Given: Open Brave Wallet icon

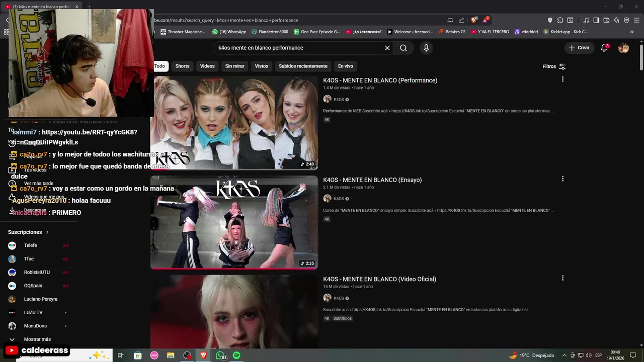Looking at the screenshot, I should [606, 20].
